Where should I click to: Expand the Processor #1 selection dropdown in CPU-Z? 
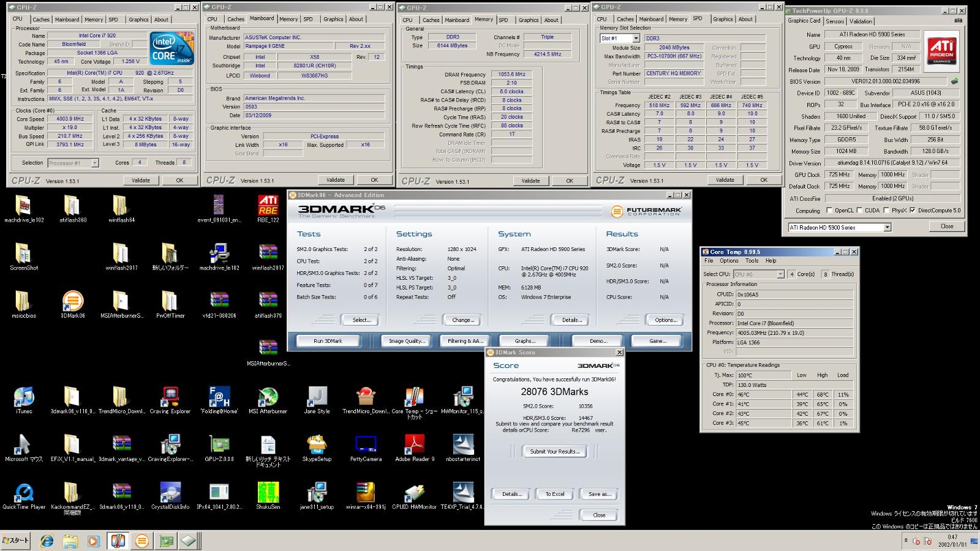point(95,163)
